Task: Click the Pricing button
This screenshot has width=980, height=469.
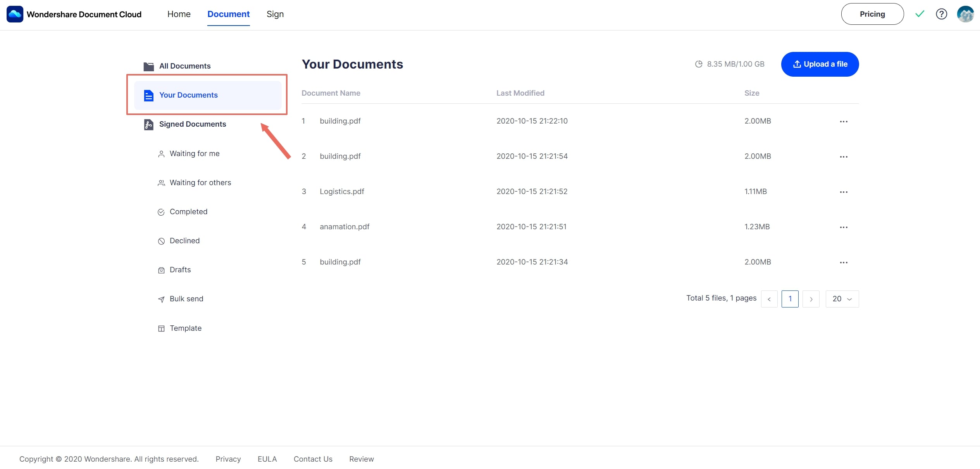Action: [x=872, y=14]
